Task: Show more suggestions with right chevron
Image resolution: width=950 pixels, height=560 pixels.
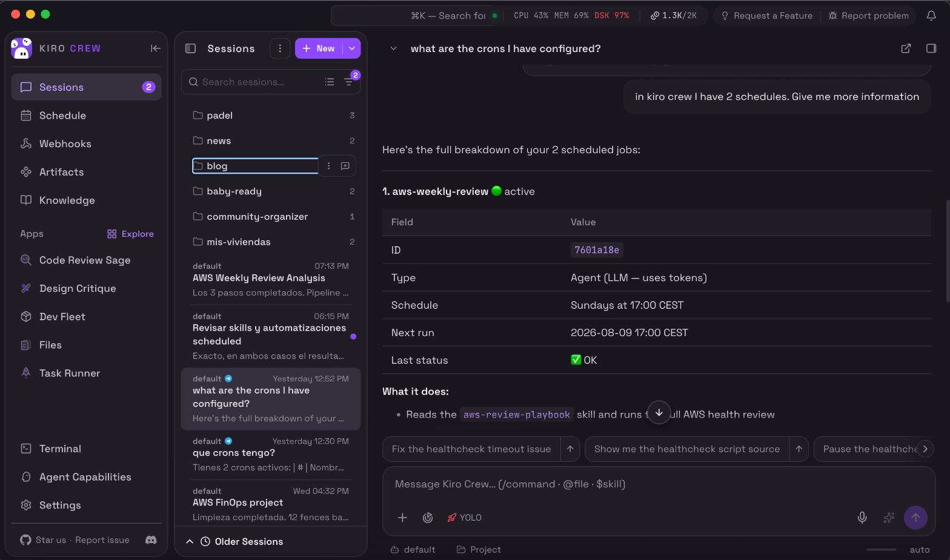Action: click(x=925, y=449)
